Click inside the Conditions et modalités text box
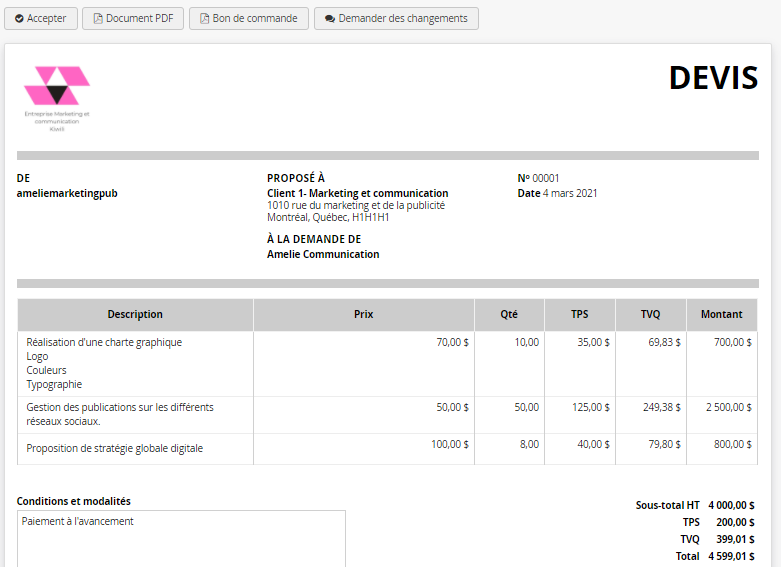 click(181, 540)
